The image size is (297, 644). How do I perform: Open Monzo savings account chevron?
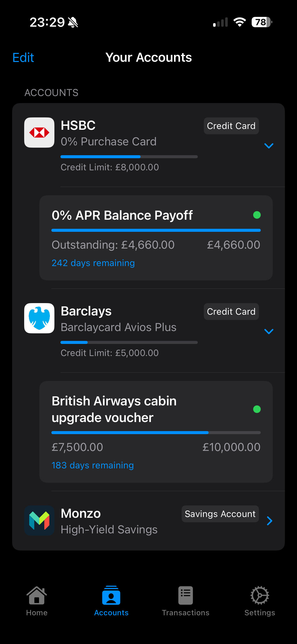pyautogui.click(x=269, y=521)
